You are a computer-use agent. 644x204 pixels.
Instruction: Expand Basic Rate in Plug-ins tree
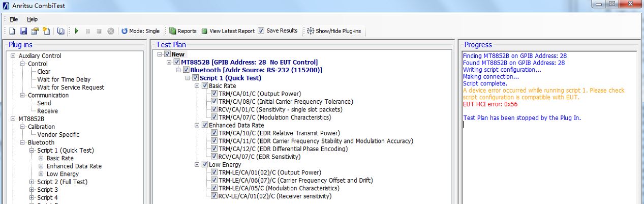[x=41, y=159]
